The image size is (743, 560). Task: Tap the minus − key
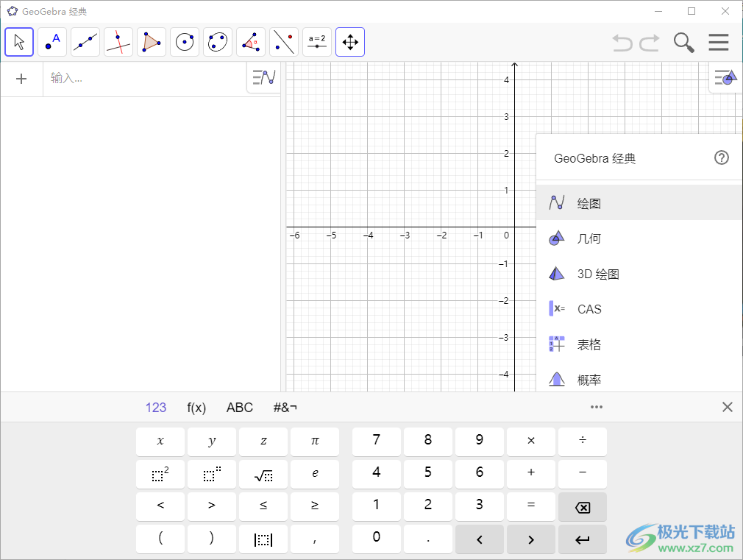583,474
